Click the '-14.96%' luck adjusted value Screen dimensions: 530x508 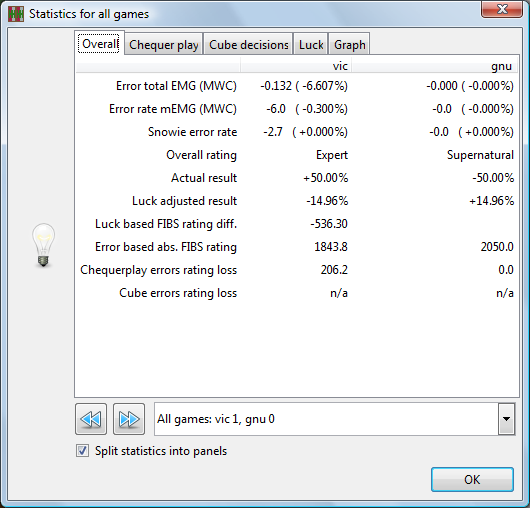tap(327, 201)
